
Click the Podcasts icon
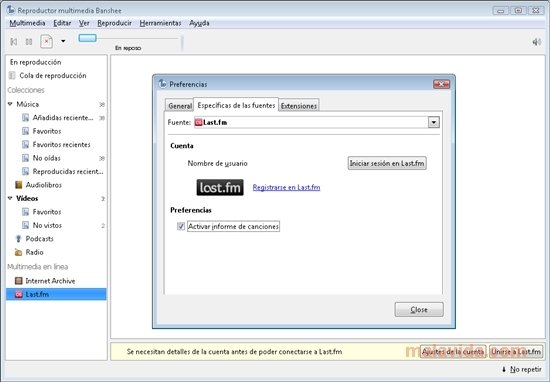point(19,239)
